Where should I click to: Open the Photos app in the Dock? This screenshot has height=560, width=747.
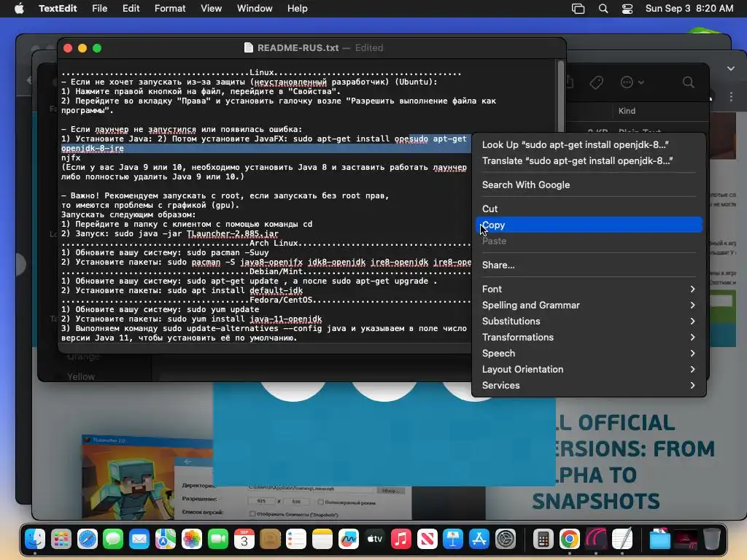coord(192,539)
